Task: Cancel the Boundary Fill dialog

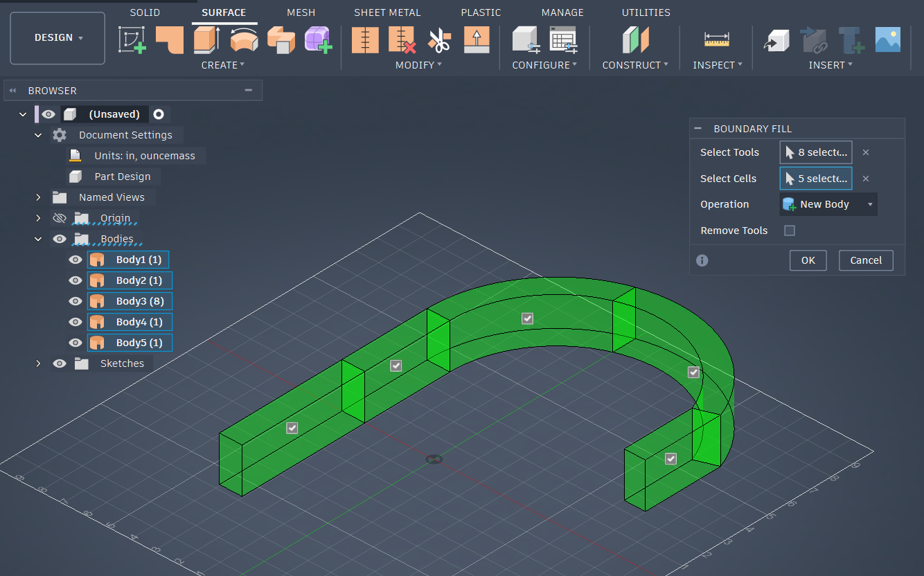Action: click(x=866, y=260)
